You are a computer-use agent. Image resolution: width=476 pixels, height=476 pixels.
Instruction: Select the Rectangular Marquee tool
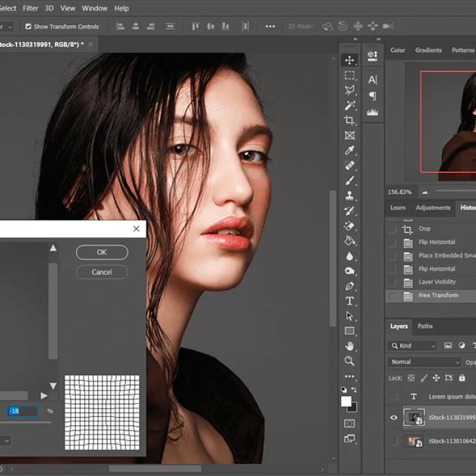tap(349, 75)
